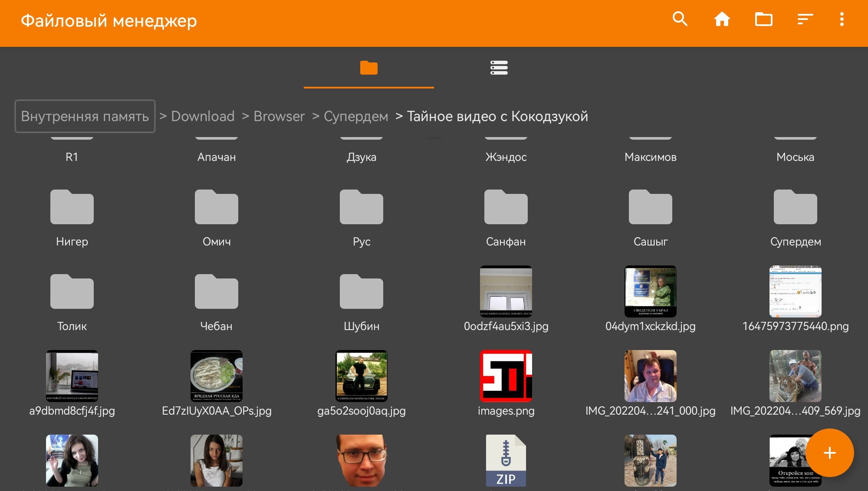Open images.png thumbnail
The width and height of the screenshot is (868, 491).
(x=506, y=376)
